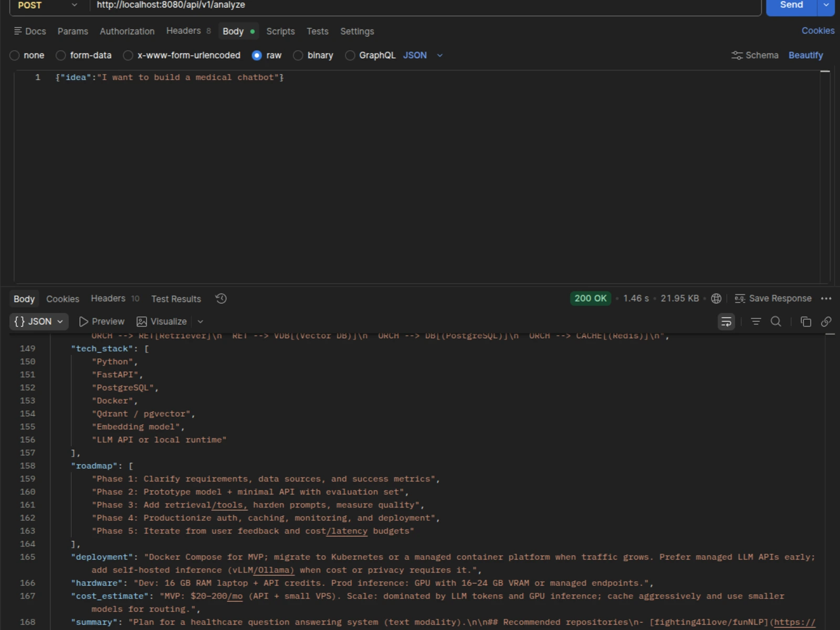The image size is (840, 630).
Task: Click the response link chain icon
Action: [826, 321]
